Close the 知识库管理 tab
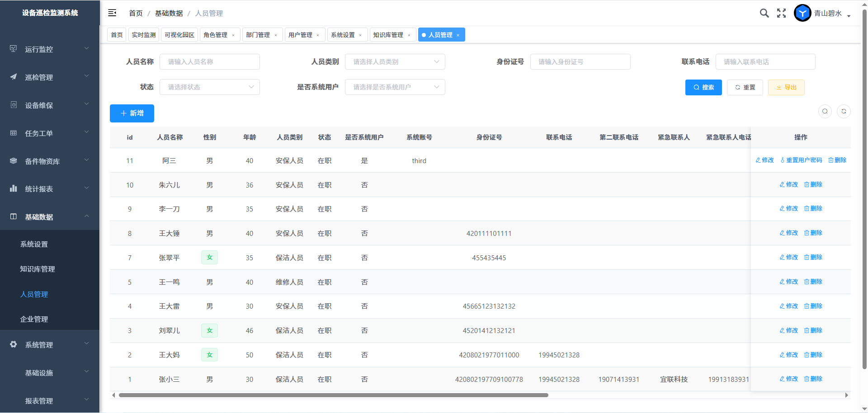 (x=409, y=35)
